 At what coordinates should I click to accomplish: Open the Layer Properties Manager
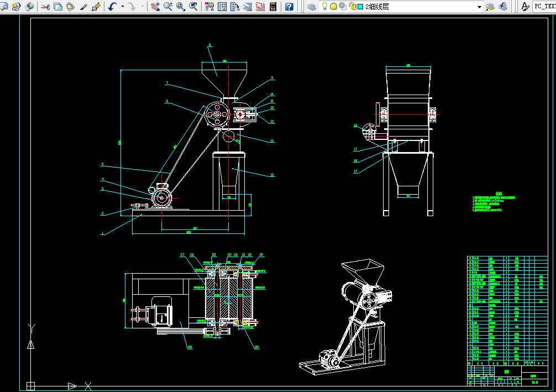312,7
